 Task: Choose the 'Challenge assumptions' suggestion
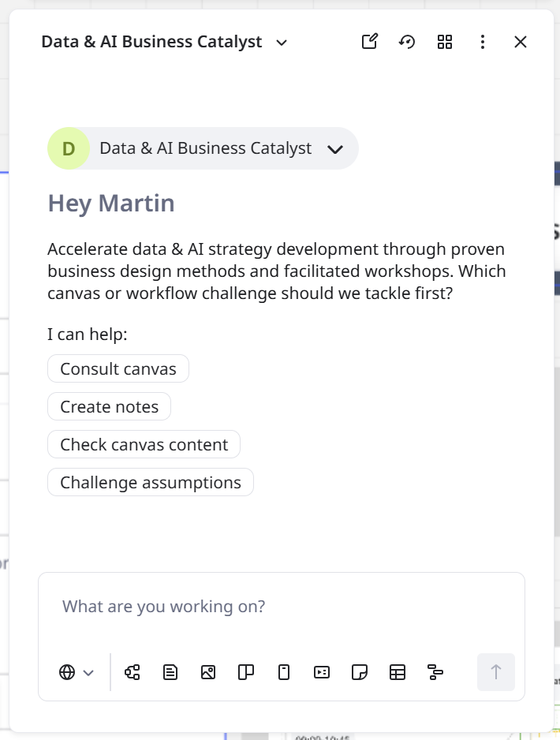coord(151,482)
